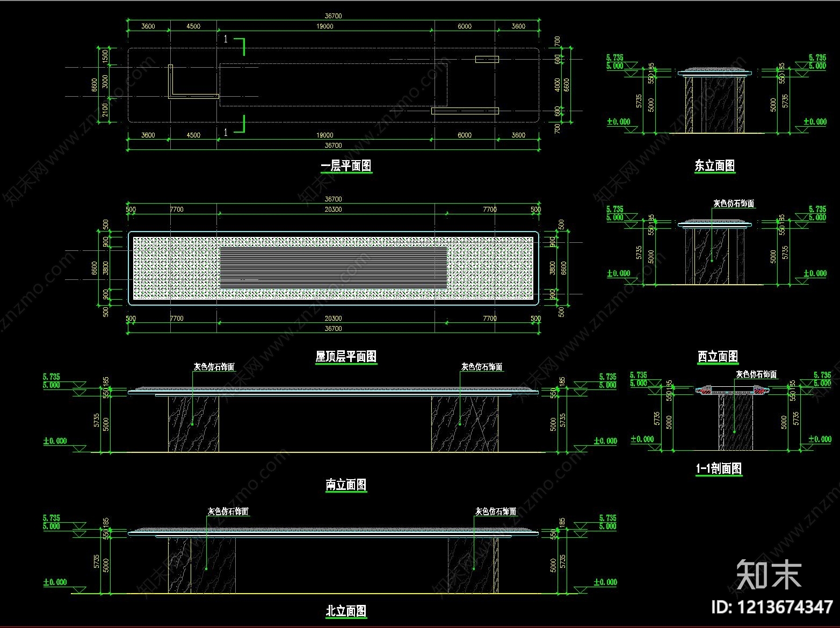The height and width of the screenshot is (628, 840).
Task: Click right 灰色仿石饰面 note in north elevation
Action: (496, 511)
